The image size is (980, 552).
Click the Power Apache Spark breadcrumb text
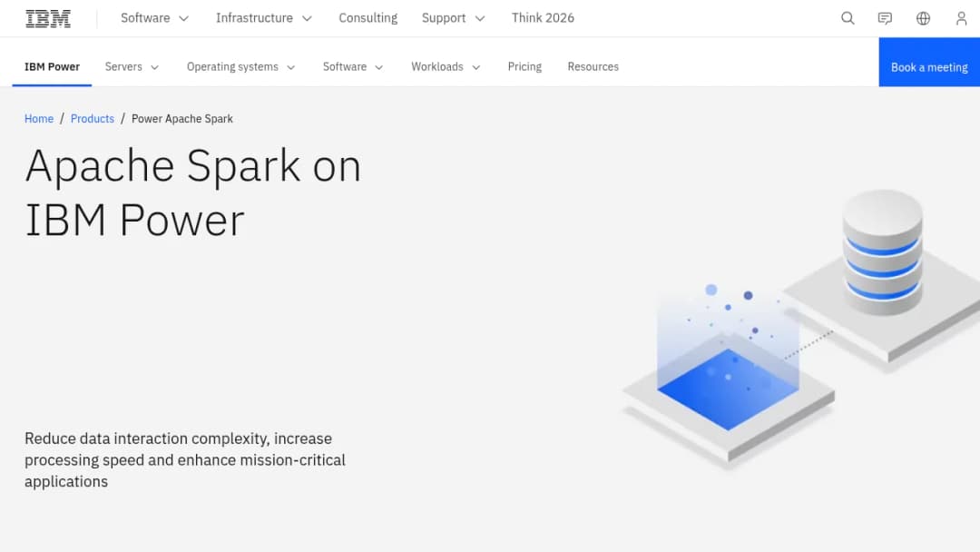coord(181,119)
